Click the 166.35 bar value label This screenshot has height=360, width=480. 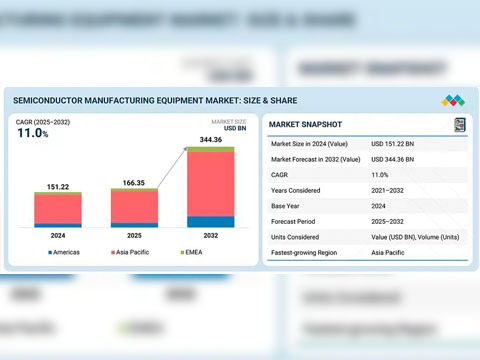point(134,183)
